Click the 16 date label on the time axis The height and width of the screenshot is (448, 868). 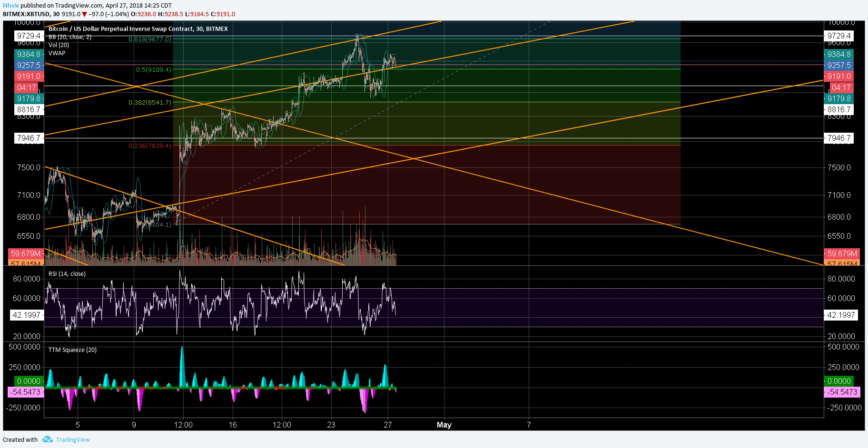(233, 425)
